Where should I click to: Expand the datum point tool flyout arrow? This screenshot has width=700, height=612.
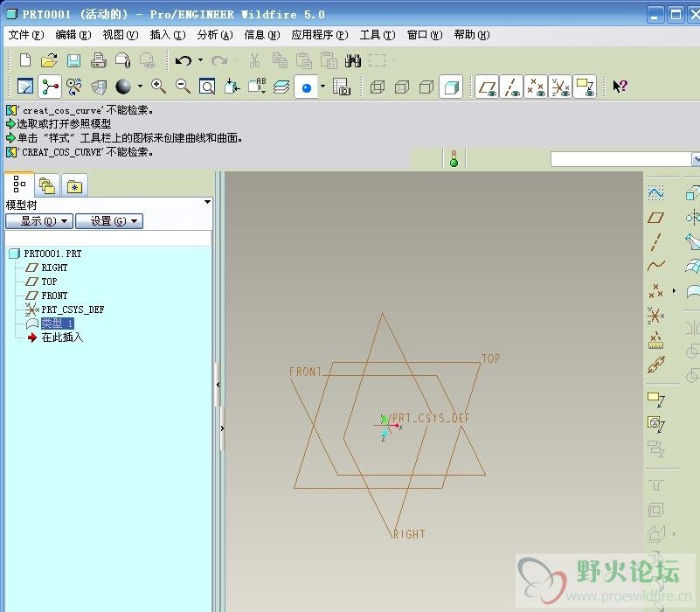674,291
